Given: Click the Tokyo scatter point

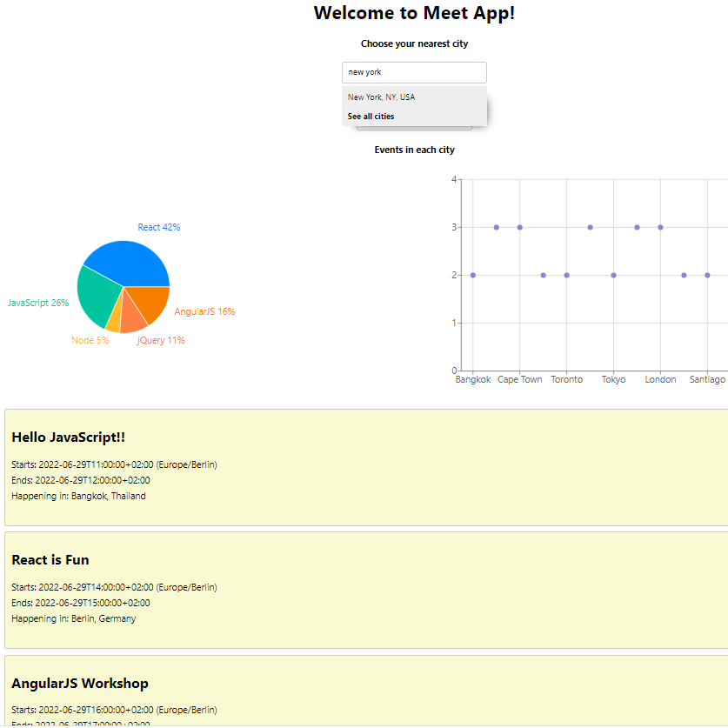Looking at the screenshot, I should click(614, 276).
